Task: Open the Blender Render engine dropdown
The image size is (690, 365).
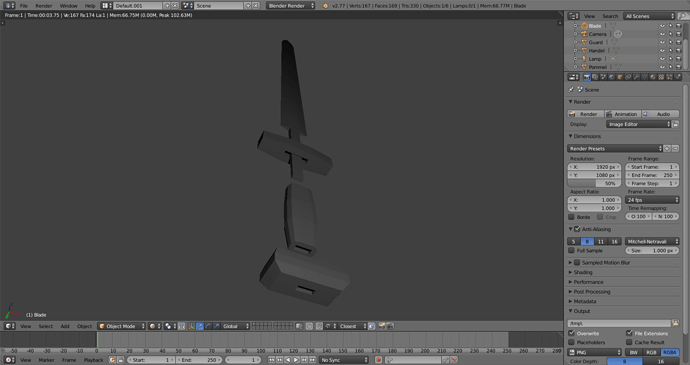Action: coord(291,6)
